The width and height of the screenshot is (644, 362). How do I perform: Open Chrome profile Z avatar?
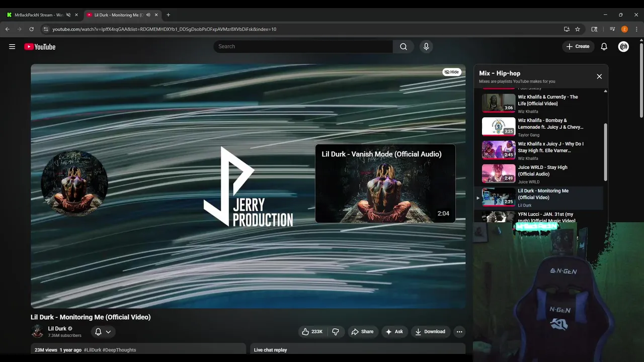pos(624,29)
